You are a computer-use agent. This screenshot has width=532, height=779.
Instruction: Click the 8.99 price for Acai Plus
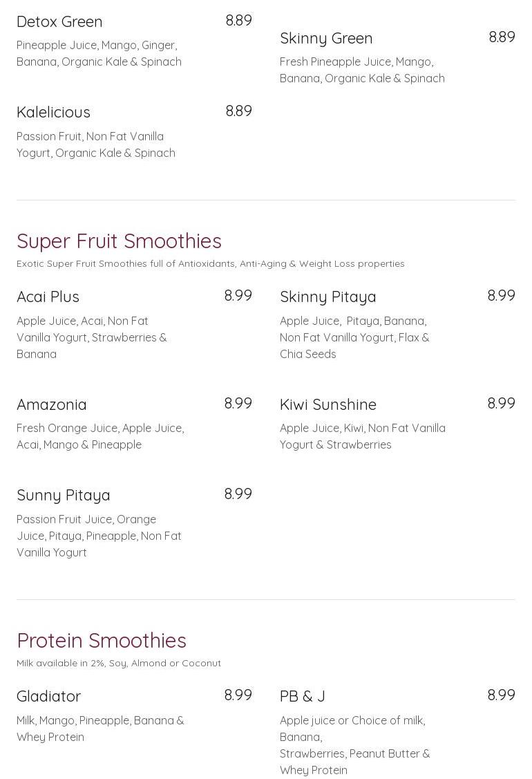pos(238,296)
